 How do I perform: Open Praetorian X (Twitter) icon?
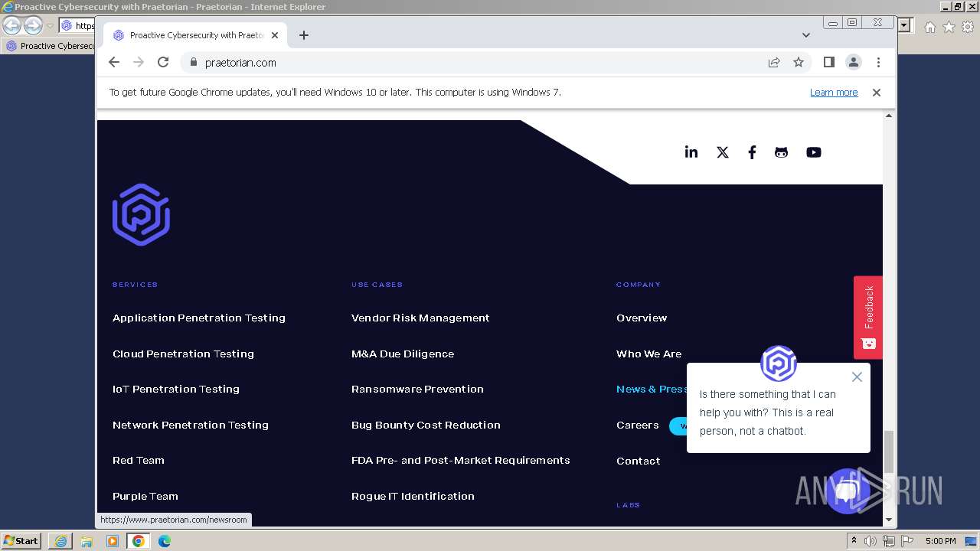pyautogui.click(x=722, y=152)
